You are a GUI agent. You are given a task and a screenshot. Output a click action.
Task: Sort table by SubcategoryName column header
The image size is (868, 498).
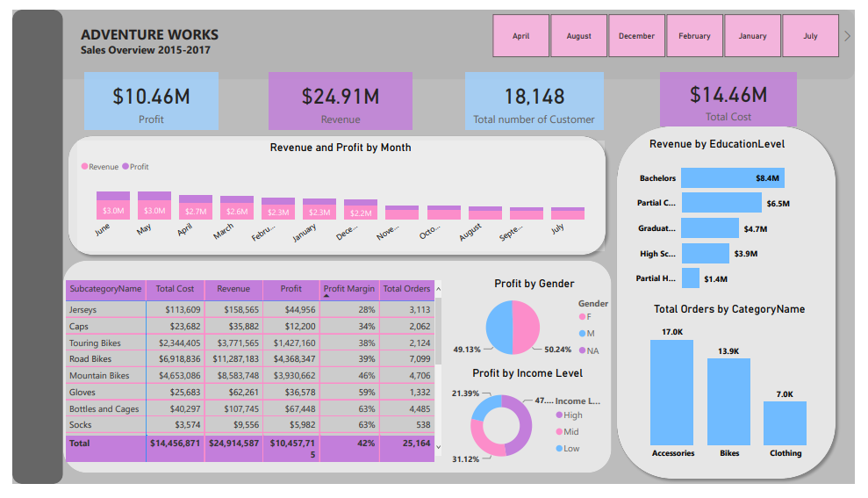point(105,289)
